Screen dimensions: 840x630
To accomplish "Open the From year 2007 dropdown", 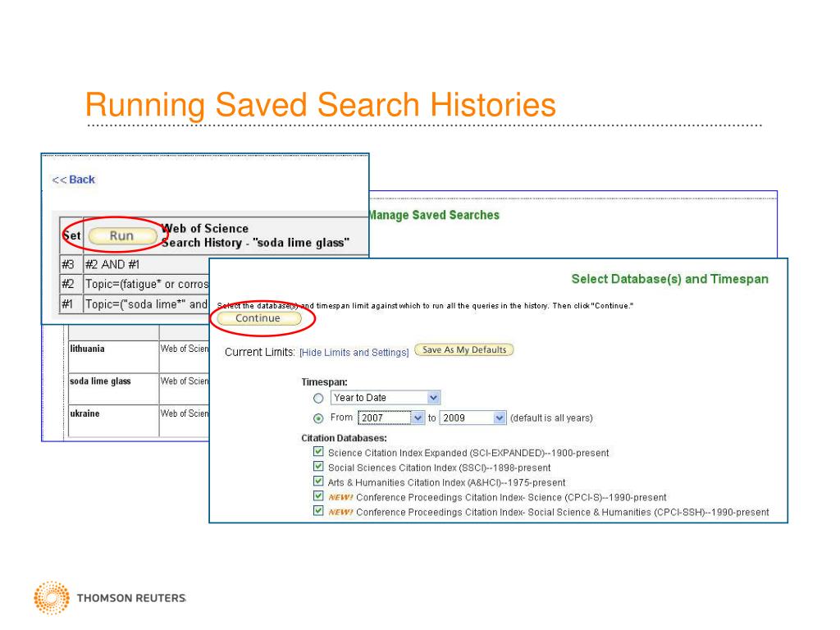I will (391, 418).
